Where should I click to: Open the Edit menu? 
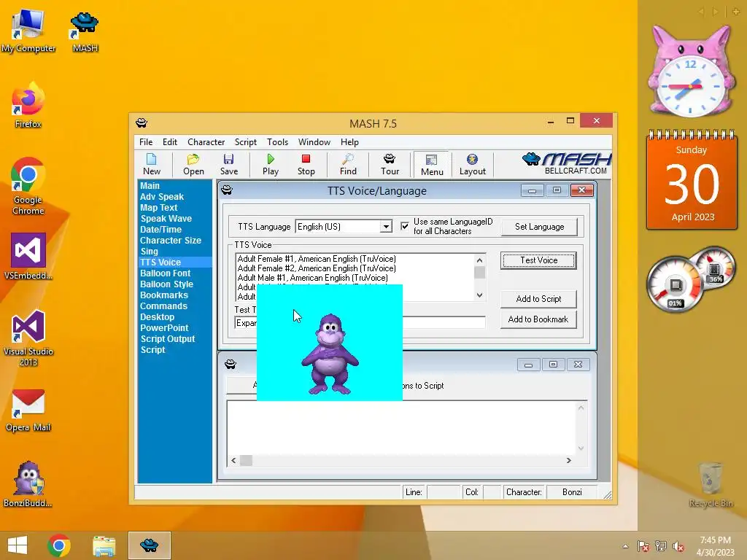pos(169,142)
